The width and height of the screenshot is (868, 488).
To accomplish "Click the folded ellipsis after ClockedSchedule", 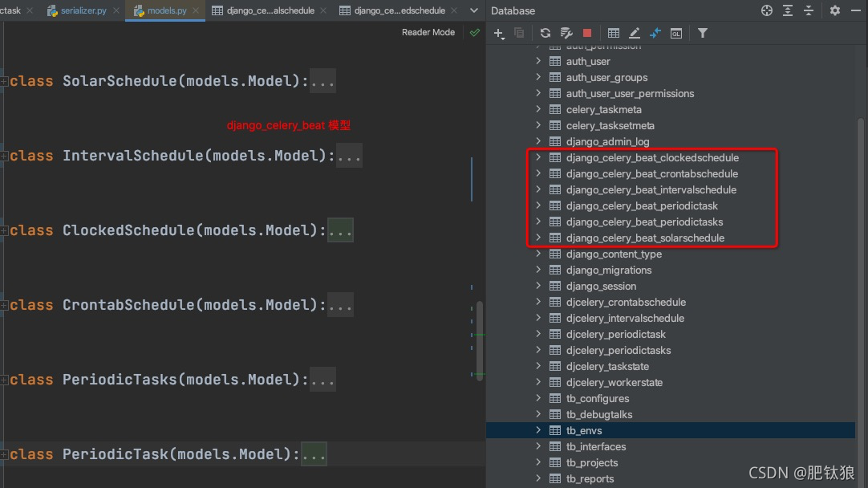I will 340,230.
